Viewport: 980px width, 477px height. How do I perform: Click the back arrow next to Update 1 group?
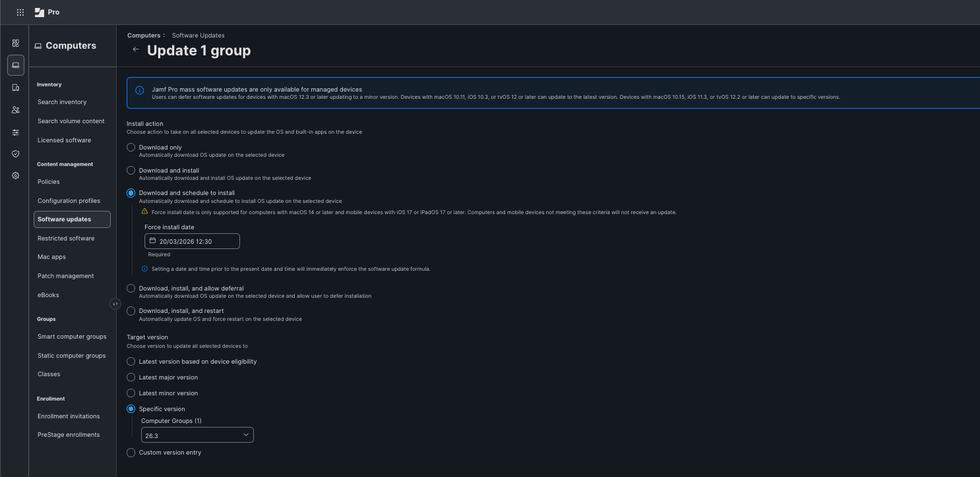(x=135, y=49)
